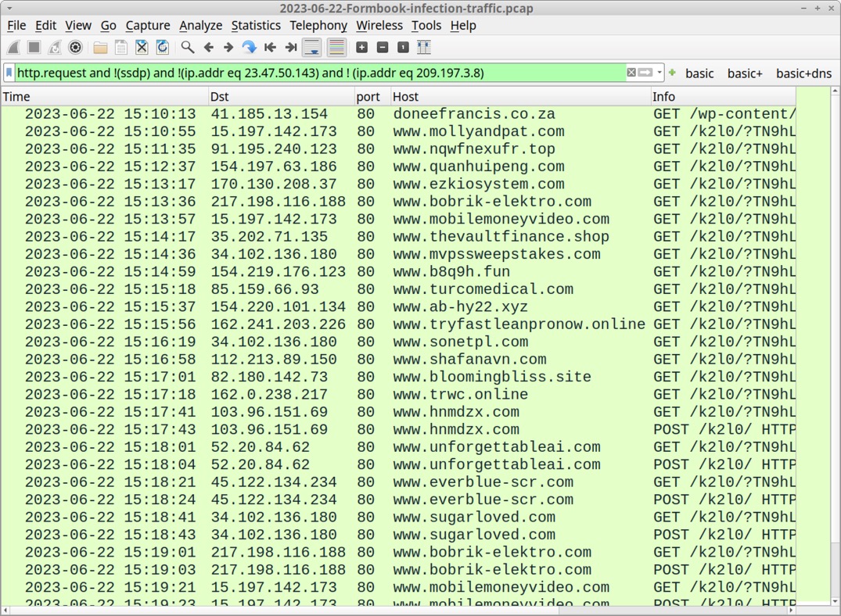
Task: Click the Restart capture icon
Action: click(x=55, y=47)
